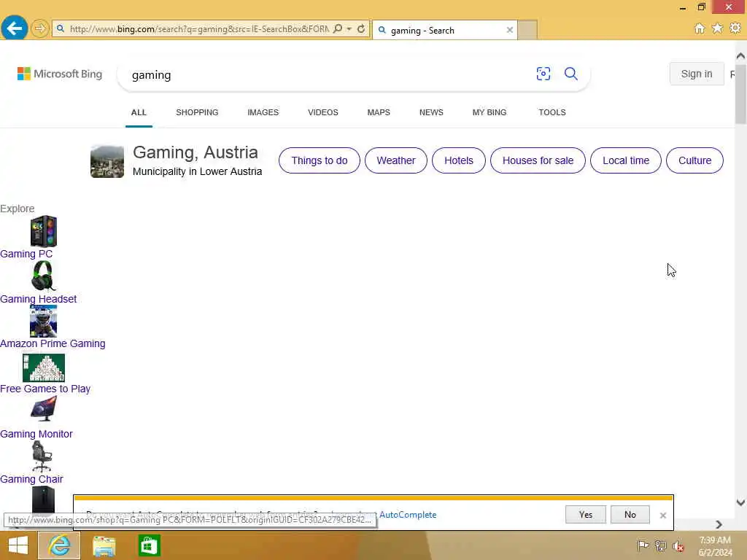Click the 'Things to do' pill button
747x560 pixels.
320,160
